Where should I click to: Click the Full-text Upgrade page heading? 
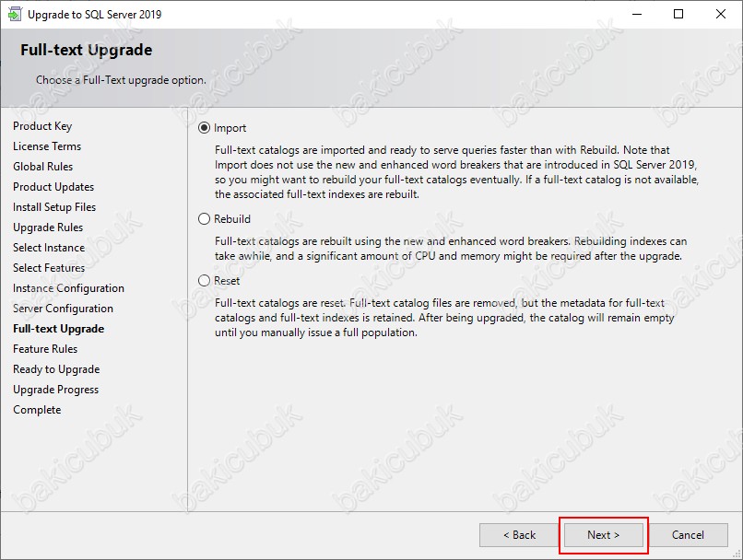tap(87, 50)
